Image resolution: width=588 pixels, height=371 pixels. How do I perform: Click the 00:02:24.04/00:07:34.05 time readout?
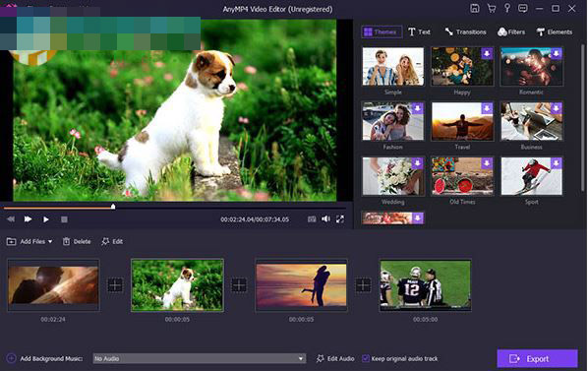255,219
